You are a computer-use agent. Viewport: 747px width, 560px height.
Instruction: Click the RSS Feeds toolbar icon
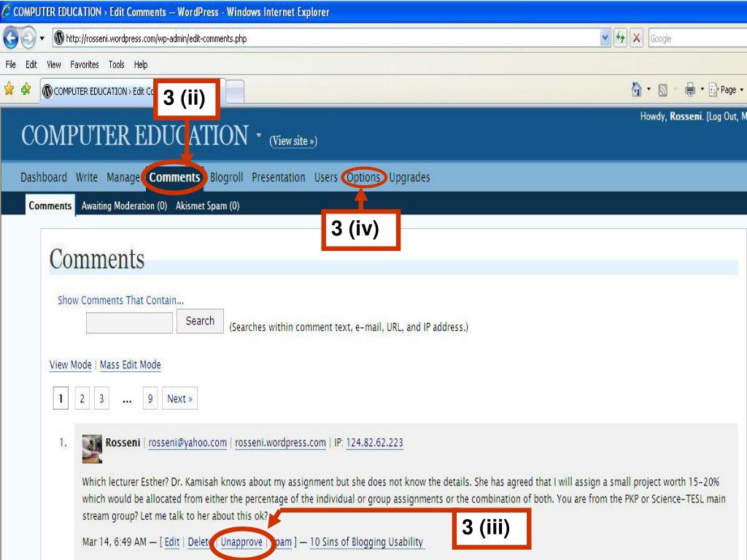click(662, 90)
